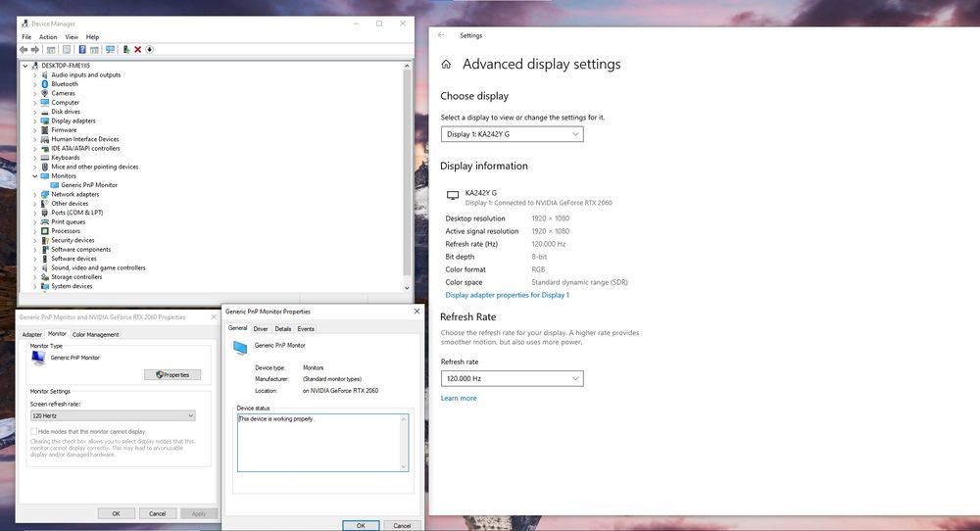Open Properties sheet icon in Device Manager toolbar
This screenshot has height=531, width=980.
(67, 49)
